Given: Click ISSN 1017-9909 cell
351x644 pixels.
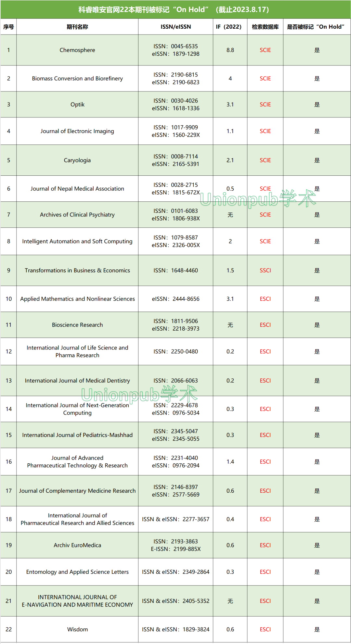Looking at the screenshot, I should [176, 131].
